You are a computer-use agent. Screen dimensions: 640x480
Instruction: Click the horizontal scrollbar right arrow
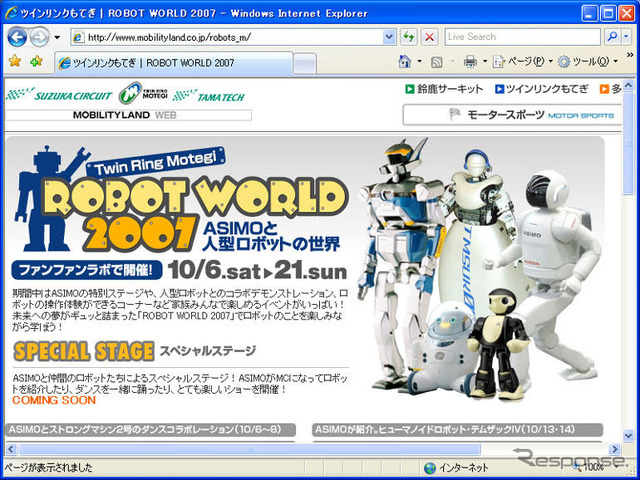click(614, 449)
